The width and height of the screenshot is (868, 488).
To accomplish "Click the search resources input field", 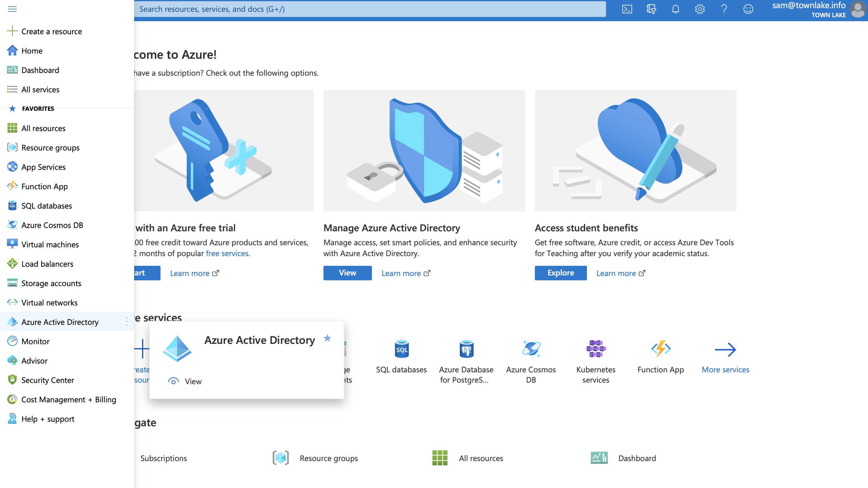I will [371, 9].
